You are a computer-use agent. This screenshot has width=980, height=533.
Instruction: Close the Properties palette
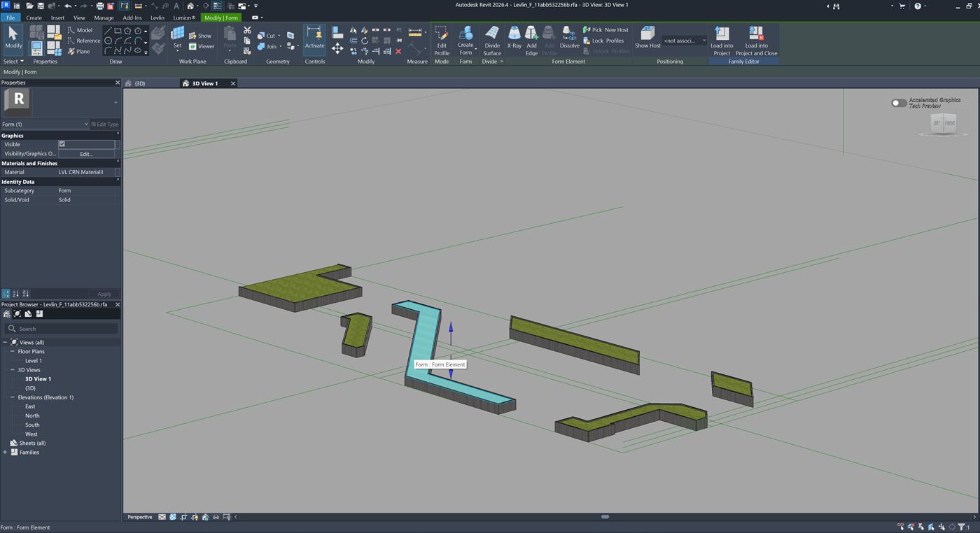(x=118, y=83)
